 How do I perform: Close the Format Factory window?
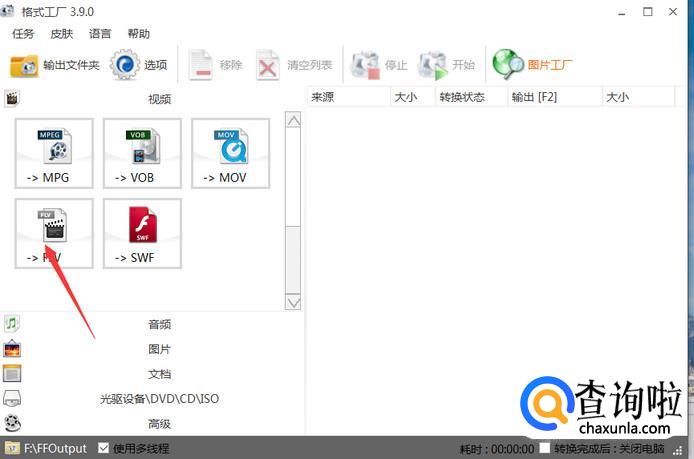673,12
